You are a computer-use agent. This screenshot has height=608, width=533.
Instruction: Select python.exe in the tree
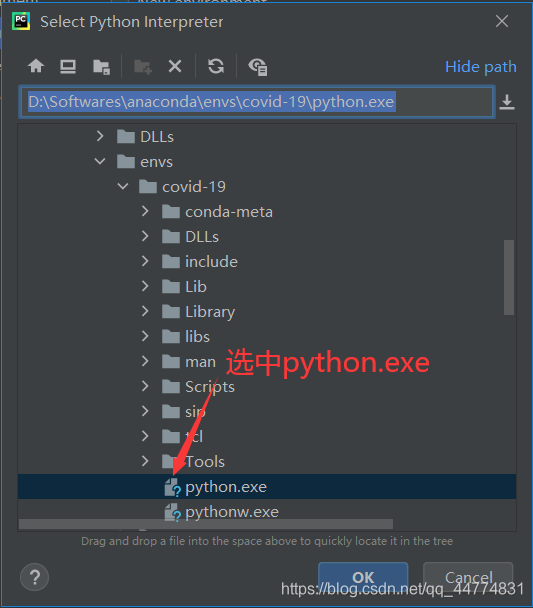(x=267, y=487)
